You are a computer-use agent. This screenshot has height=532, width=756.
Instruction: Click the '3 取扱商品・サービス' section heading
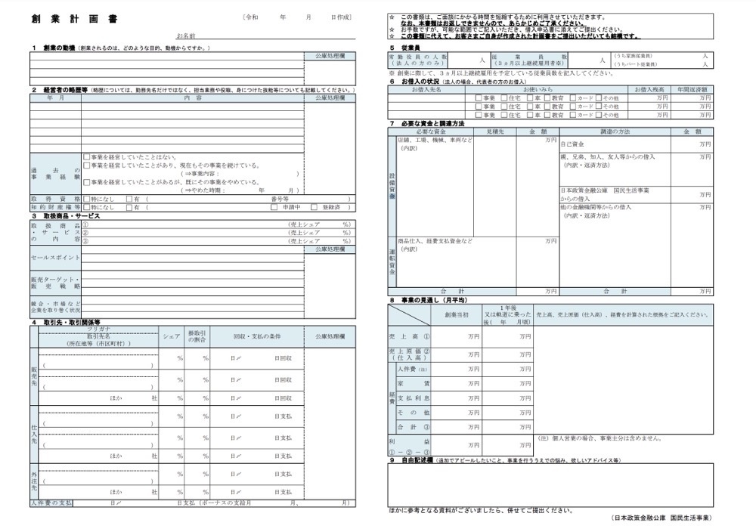point(66,216)
